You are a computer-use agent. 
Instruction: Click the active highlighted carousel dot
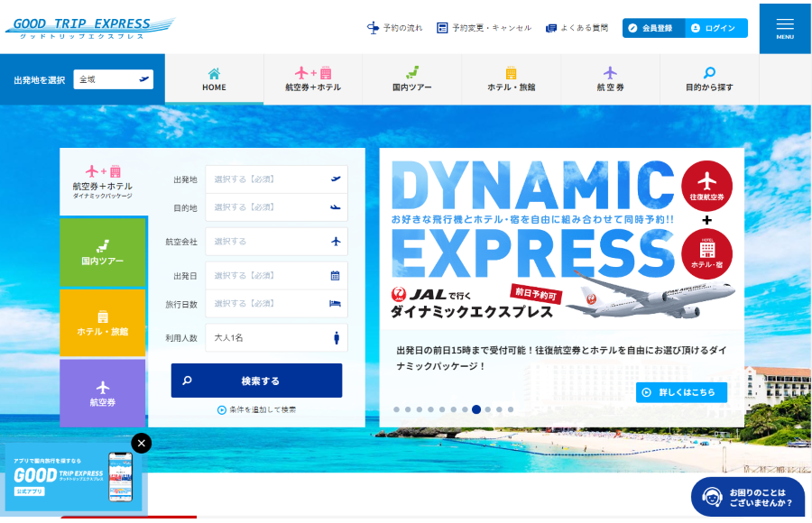(x=476, y=409)
